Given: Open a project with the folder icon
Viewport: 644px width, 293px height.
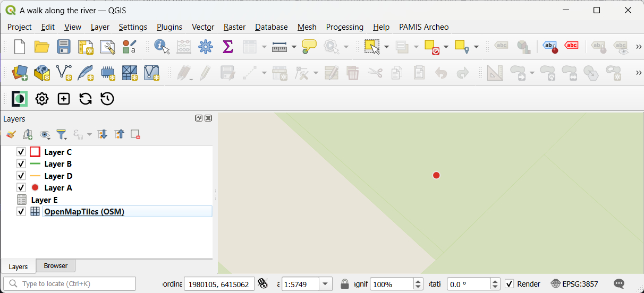Looking at the screenshot, I should tap(42, 47).
